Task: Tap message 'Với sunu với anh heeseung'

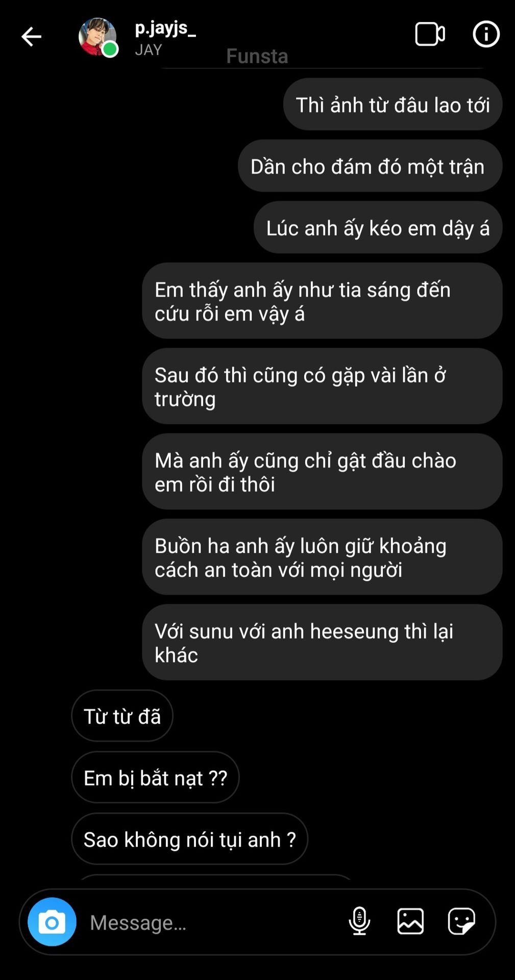Action: point(322,643)
